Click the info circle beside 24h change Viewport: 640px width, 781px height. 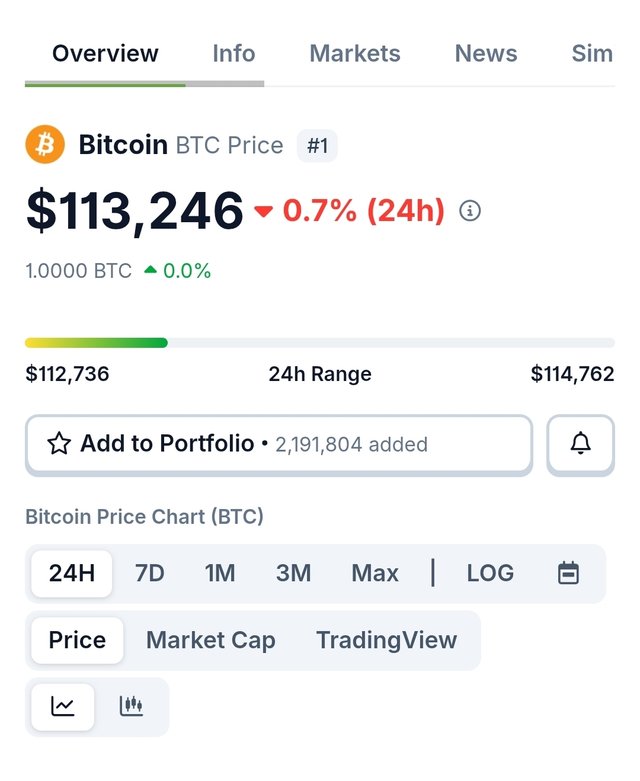[x=470, y=211]
